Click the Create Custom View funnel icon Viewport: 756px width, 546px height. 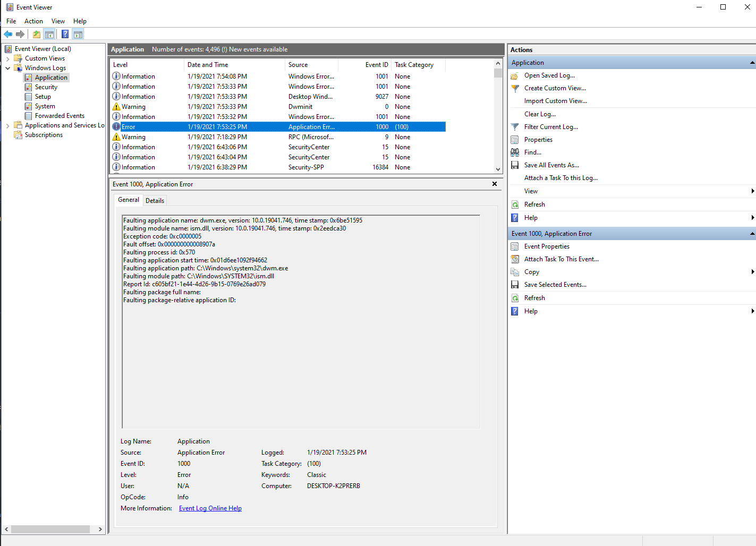515,88
